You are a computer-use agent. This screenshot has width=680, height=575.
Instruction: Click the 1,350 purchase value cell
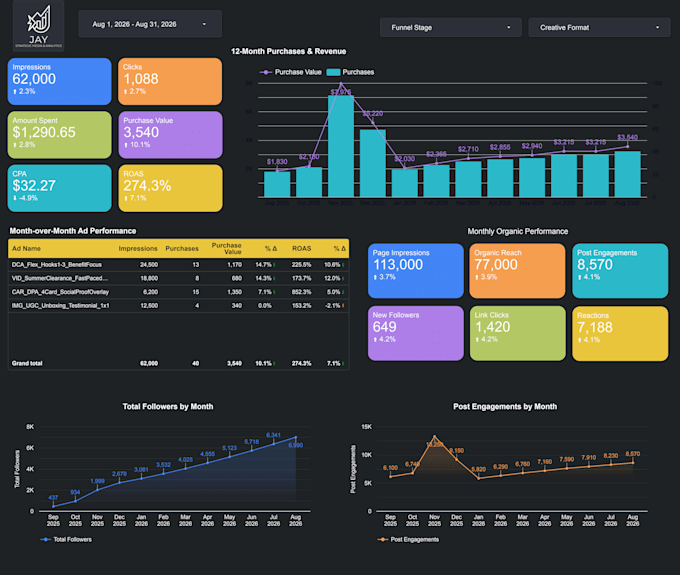pos(235,292)
